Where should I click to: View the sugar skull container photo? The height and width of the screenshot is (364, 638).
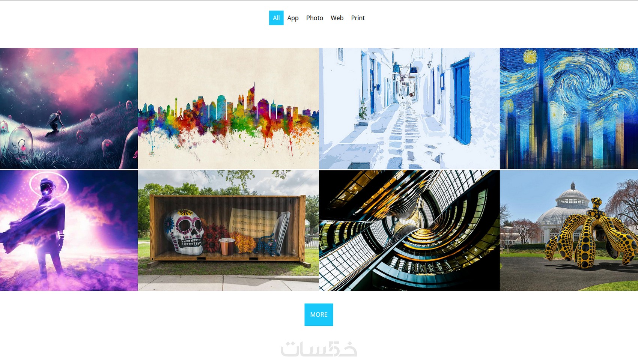click(x=228, y=230)
